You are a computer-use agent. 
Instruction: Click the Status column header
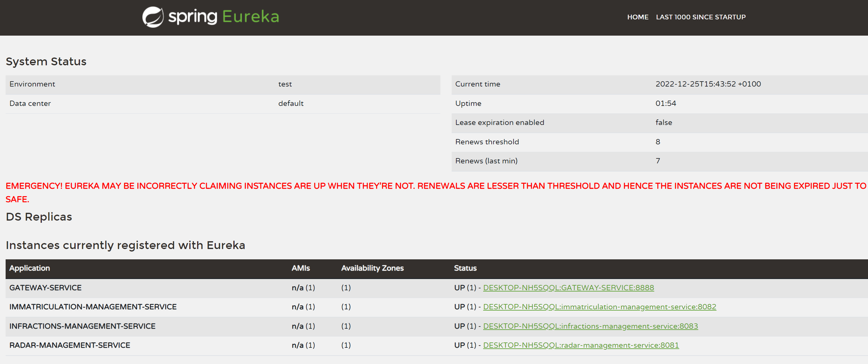tap(465, 268)
